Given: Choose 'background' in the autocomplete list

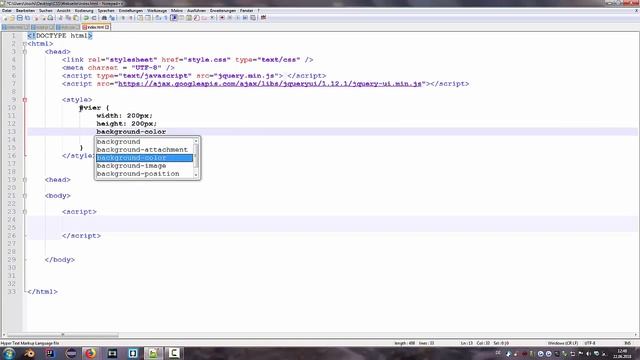Looking at the screenshot, I should pos(144,142).
